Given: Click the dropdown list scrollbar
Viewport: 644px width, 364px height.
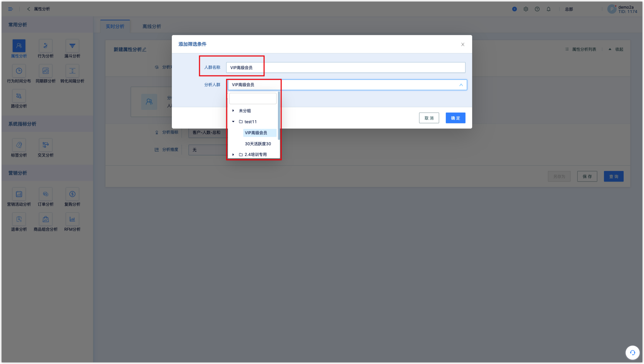Looking at the screenshot, I should (x=279, y=116).
